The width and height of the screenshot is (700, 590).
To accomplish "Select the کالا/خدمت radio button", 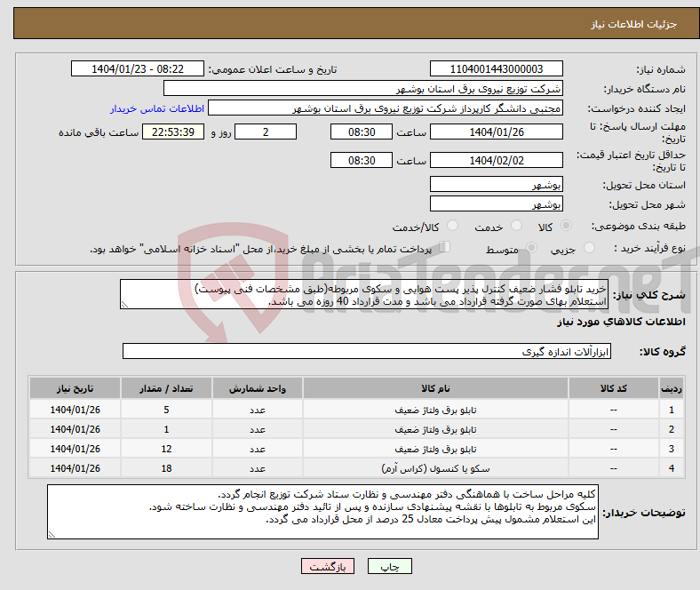I will 452,226.
